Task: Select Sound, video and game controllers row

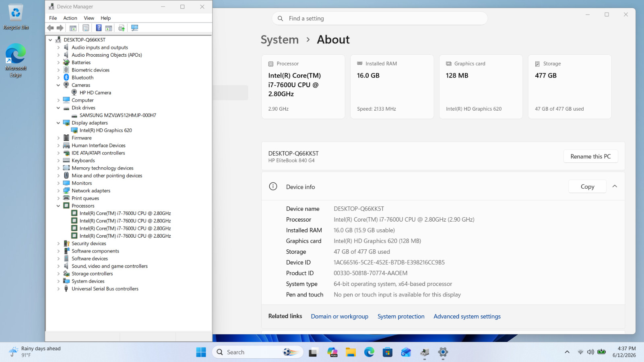Action: pyautogui.click(x=109, y=266)
